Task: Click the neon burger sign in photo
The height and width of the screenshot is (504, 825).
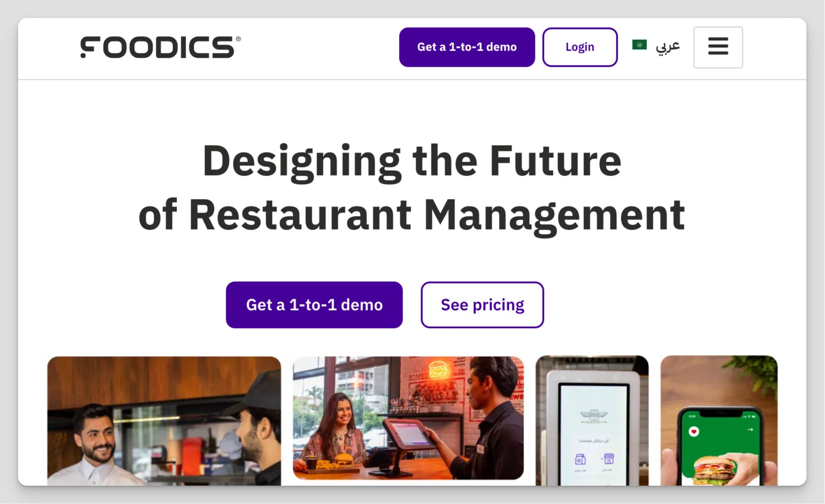Action: pyautogui.click(x=438, y=369)
